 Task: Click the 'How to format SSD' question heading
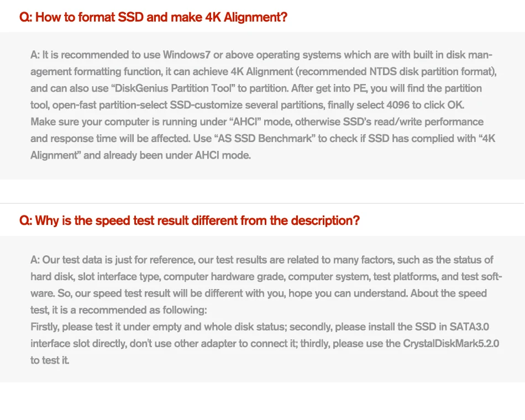153,17
